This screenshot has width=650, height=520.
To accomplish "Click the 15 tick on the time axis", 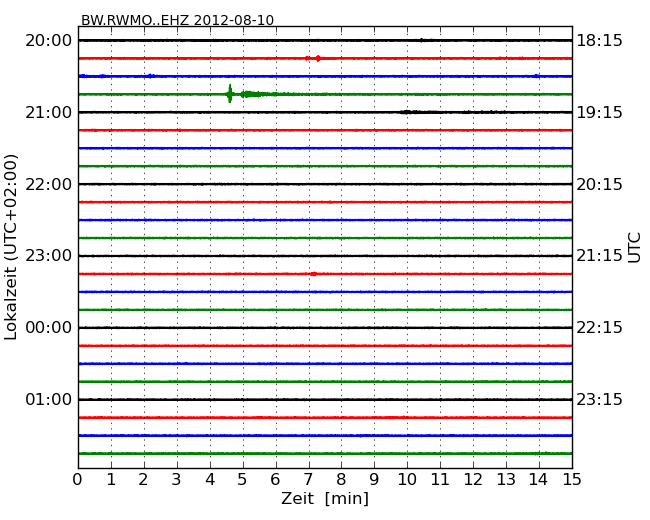I will [572, 479].
